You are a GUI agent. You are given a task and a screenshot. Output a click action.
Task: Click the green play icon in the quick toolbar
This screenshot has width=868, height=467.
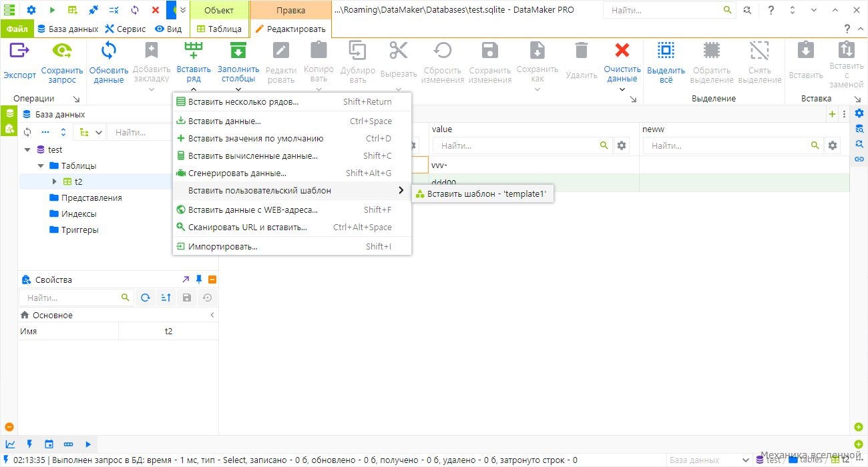click(52, 10)
